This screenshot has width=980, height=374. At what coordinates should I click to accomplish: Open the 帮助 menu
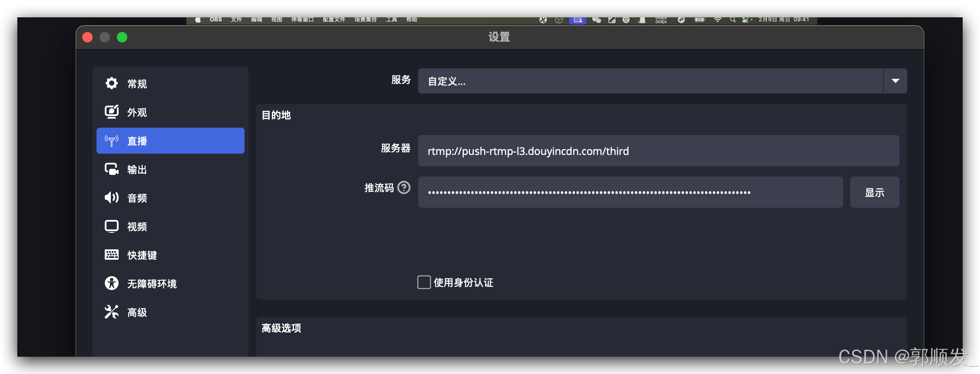(x=412, y=19)
